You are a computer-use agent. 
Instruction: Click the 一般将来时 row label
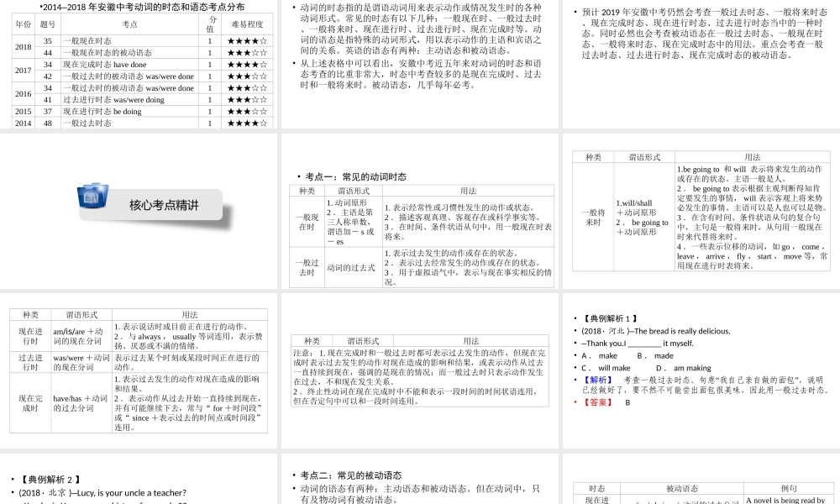pos(593,217)
